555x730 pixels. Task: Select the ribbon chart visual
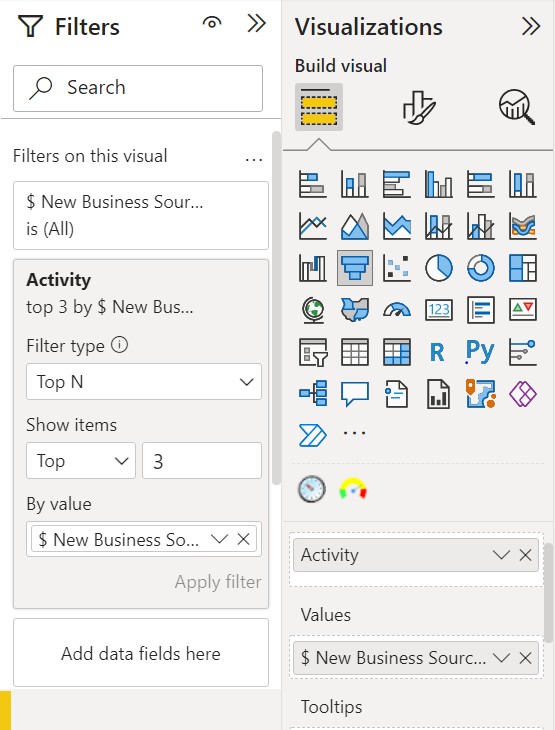(x=523, y=226)
